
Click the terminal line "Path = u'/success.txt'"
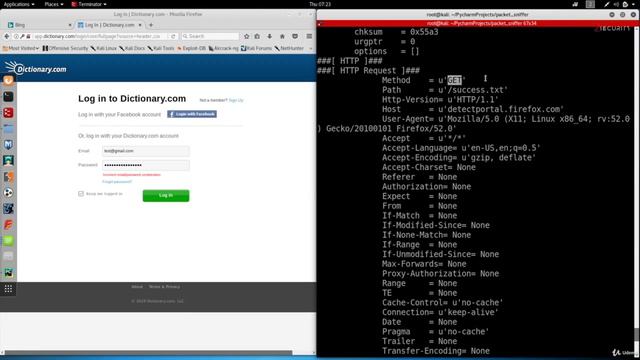pos(445,90)
